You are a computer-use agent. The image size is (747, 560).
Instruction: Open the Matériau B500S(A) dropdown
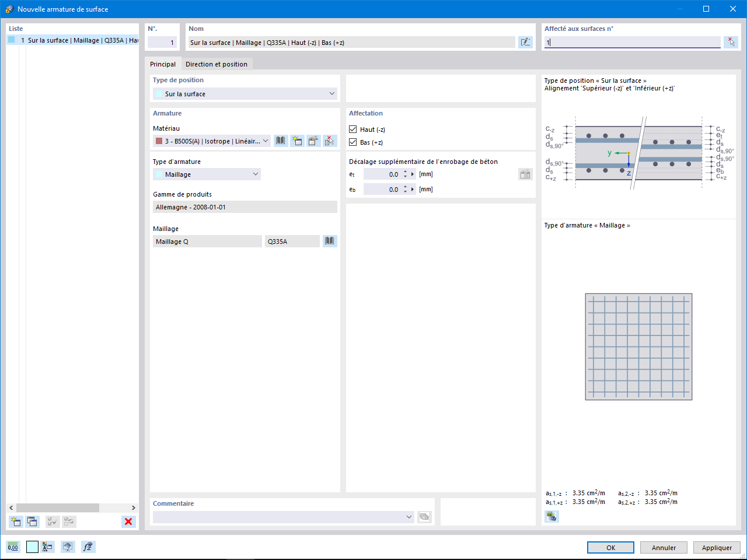[266, 141]
